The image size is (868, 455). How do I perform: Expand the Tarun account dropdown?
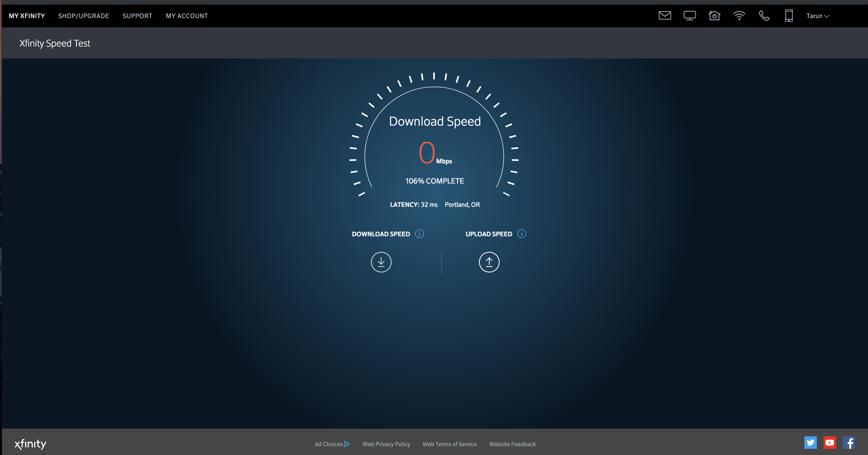click(x=817, y=16)
